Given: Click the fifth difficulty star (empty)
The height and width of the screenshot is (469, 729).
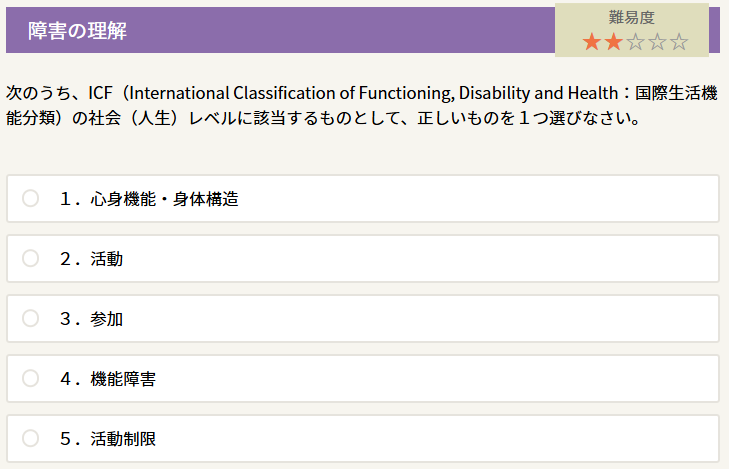Looking at the screenshot, I should [x=680, y=42].
